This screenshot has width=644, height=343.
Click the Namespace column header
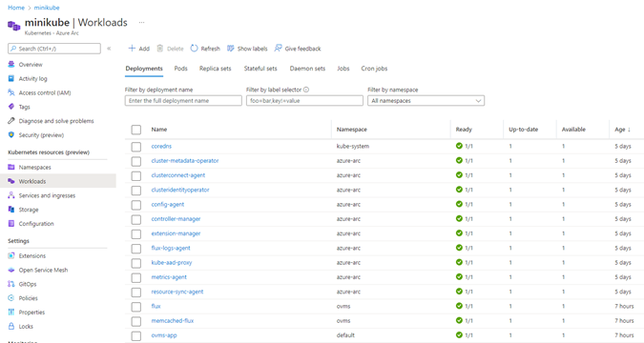[x=351, y=130]
